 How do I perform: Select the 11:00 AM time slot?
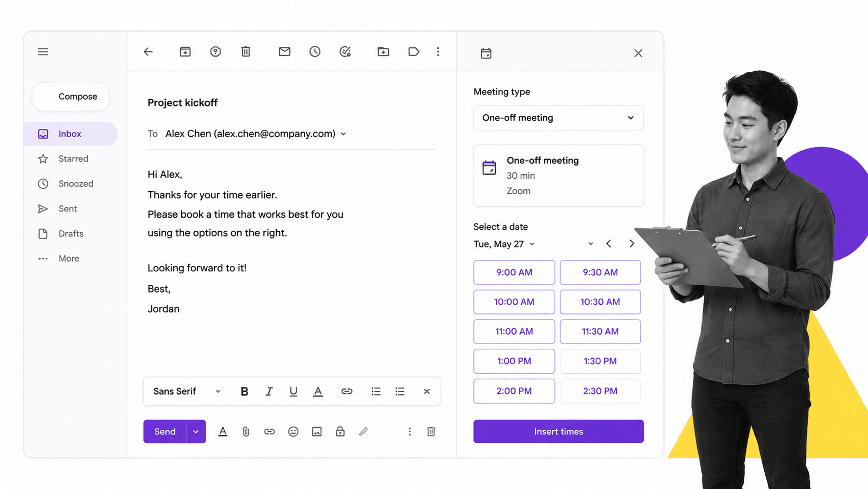point(514,332)
